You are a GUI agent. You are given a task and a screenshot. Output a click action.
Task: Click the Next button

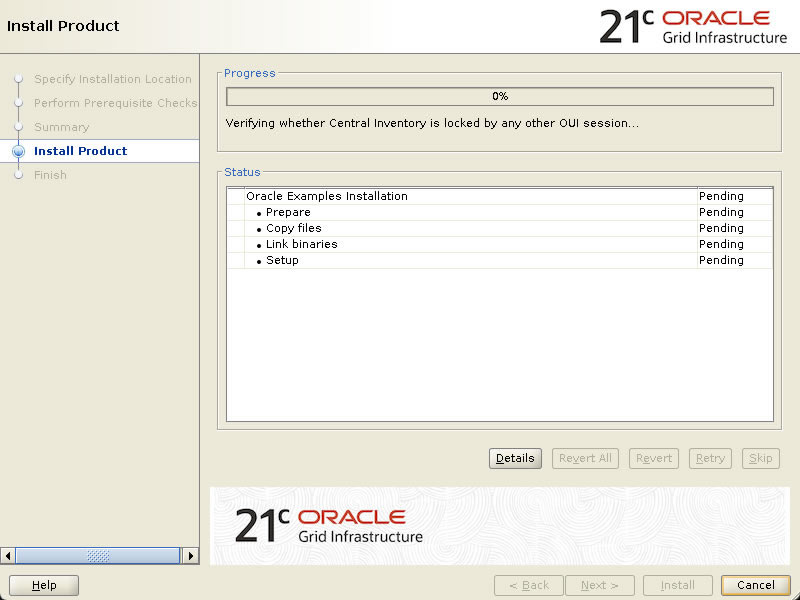[600, 585]
